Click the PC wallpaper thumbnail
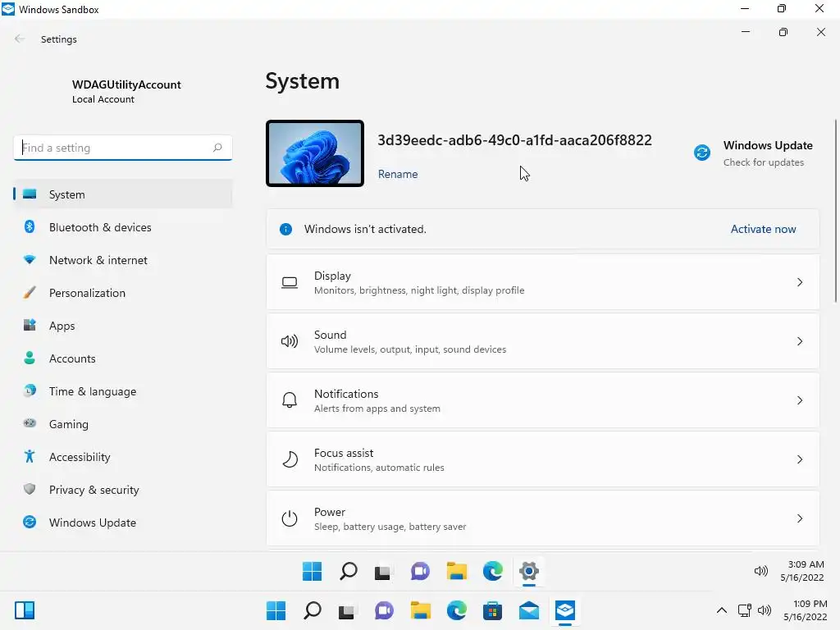The width and height of the screenshot is (840, 630). pos(315,153)
